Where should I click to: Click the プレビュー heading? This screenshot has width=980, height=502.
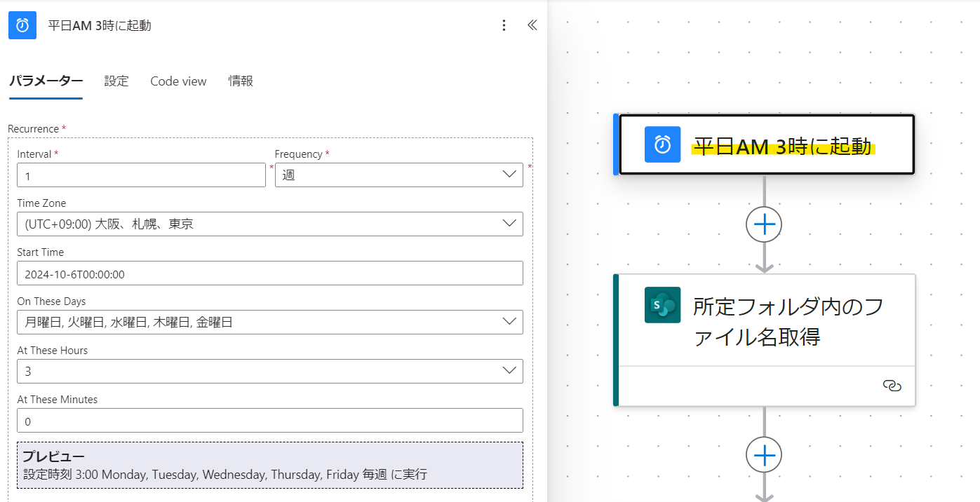[53, 457]
